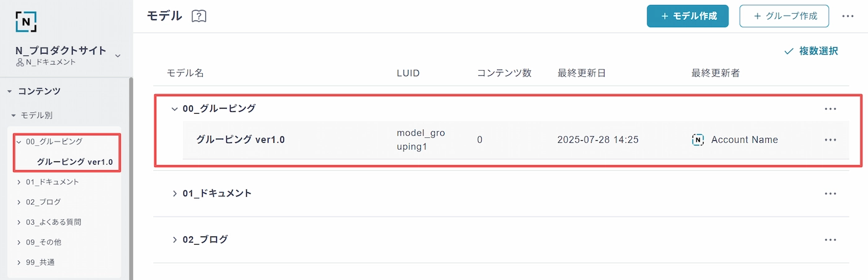The image size is (868, 280).
Task: Click Account Name avatar icon
Action: coord(697,140)
